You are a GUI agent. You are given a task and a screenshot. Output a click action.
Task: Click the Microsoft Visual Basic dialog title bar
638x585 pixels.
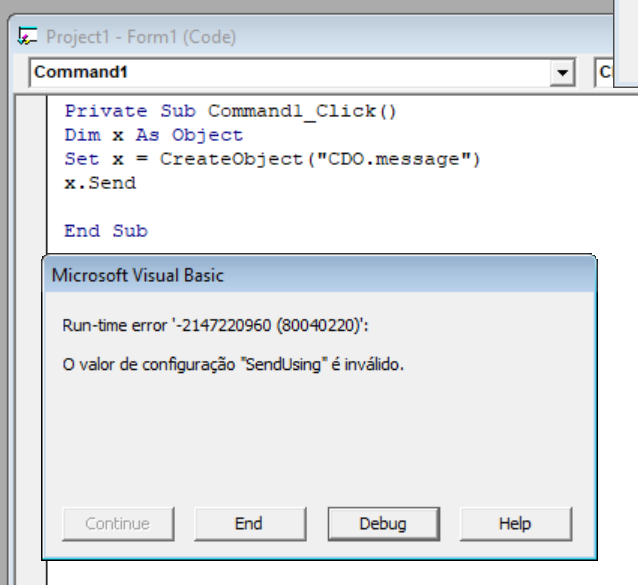click(300, 275)
